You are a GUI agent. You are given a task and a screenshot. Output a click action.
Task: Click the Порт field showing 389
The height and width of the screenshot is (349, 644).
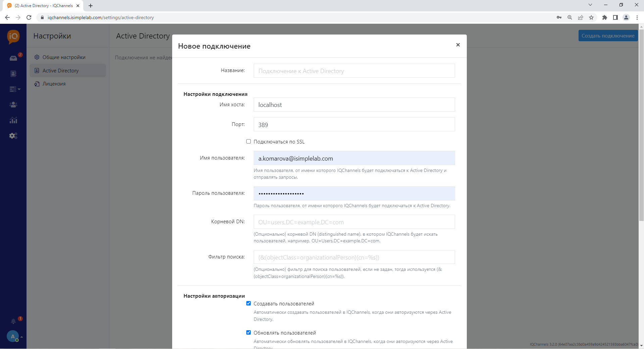coord(354,124)
